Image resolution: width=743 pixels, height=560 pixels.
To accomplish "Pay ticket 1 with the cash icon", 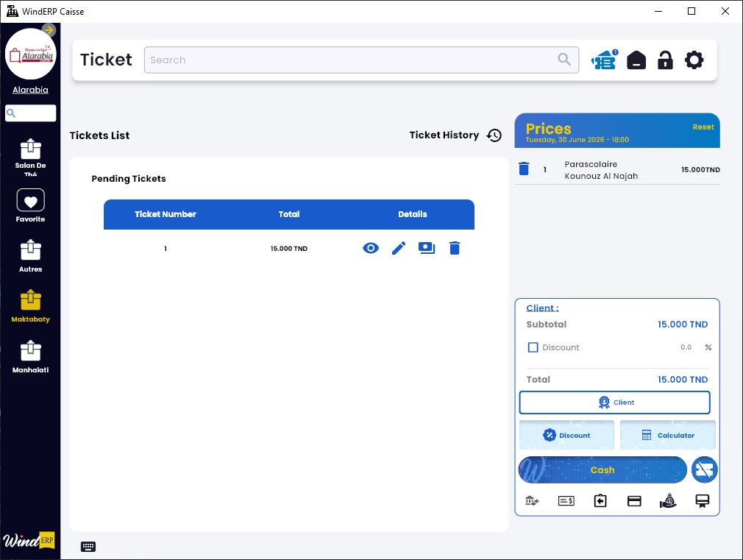I will (427, 248).
